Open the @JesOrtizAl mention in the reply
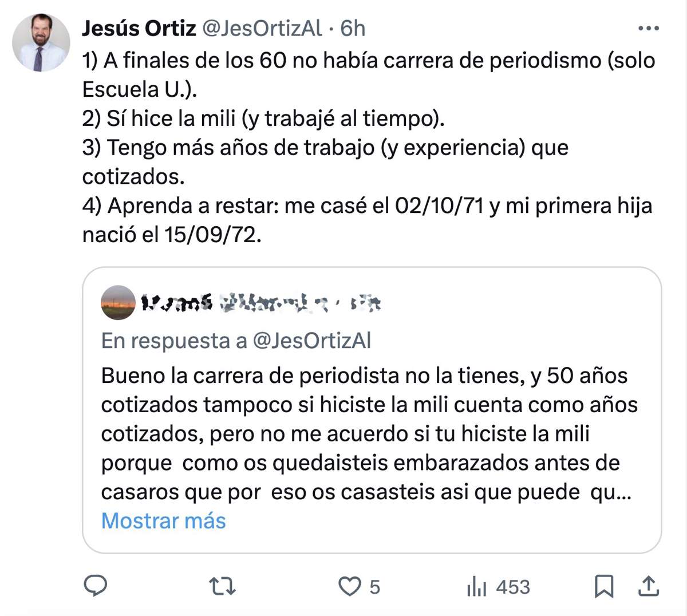The image size is (687, 616). click(x=314, y=339)
